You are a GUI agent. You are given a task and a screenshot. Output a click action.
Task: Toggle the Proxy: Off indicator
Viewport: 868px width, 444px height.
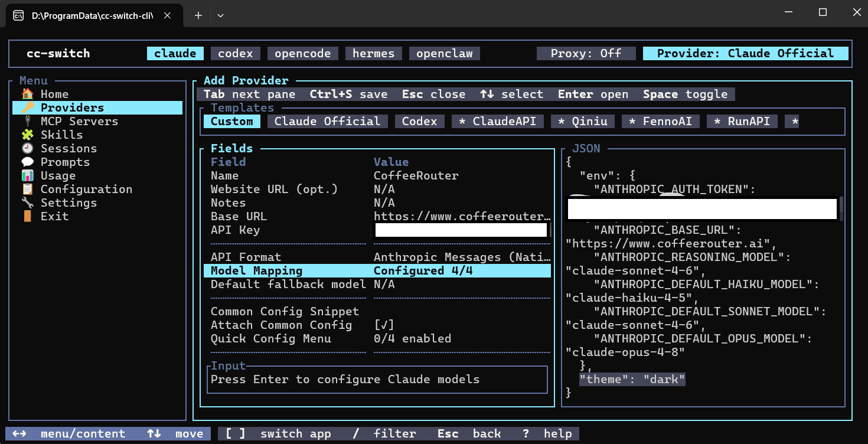586,53
